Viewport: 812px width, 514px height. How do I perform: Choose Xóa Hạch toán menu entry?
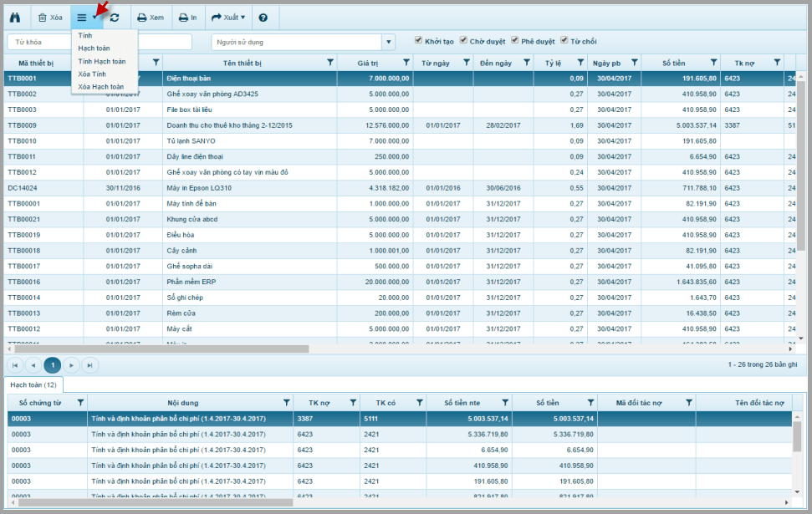point(100,86)
